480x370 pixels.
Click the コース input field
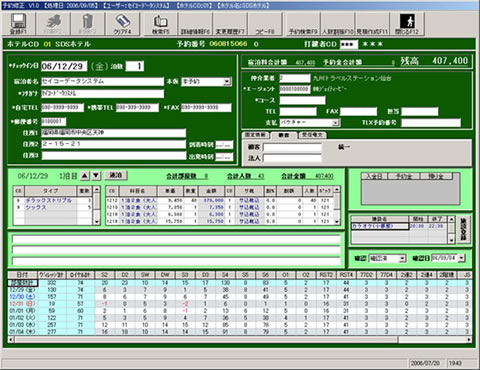click(302, 100)
